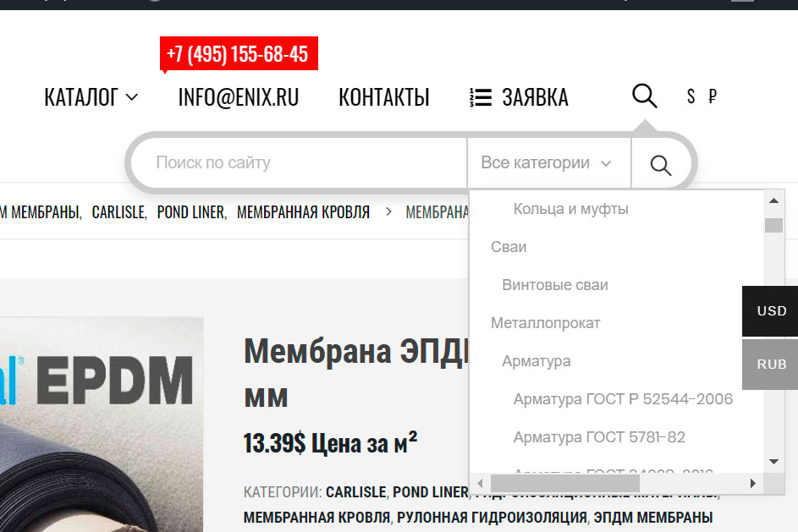Toggle the USD currency side button

pos(771,310)
